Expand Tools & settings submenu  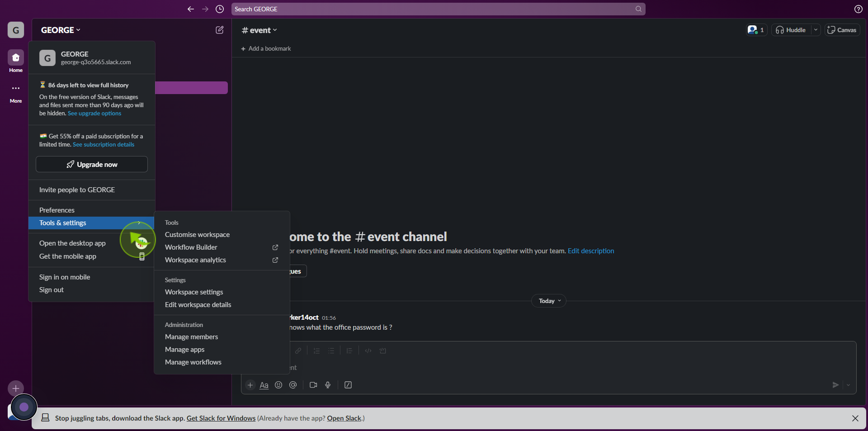coord(91,223)
